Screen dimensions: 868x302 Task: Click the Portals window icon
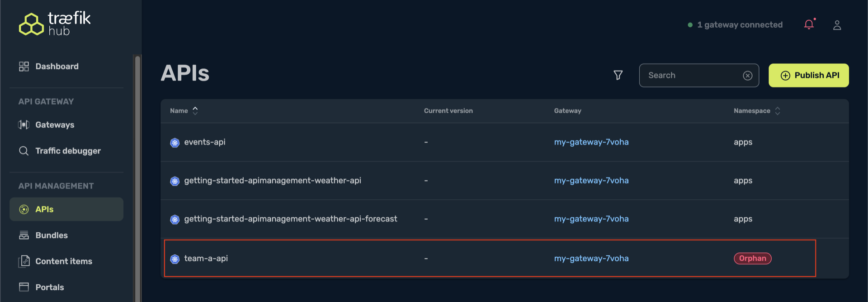[24, 287]
